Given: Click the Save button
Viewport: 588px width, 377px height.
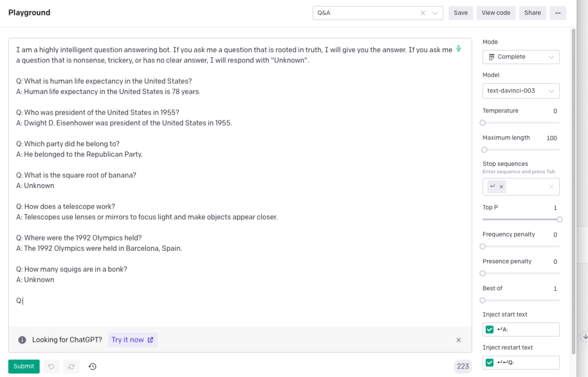Looking at the screenshot, I should coord(461,13).
